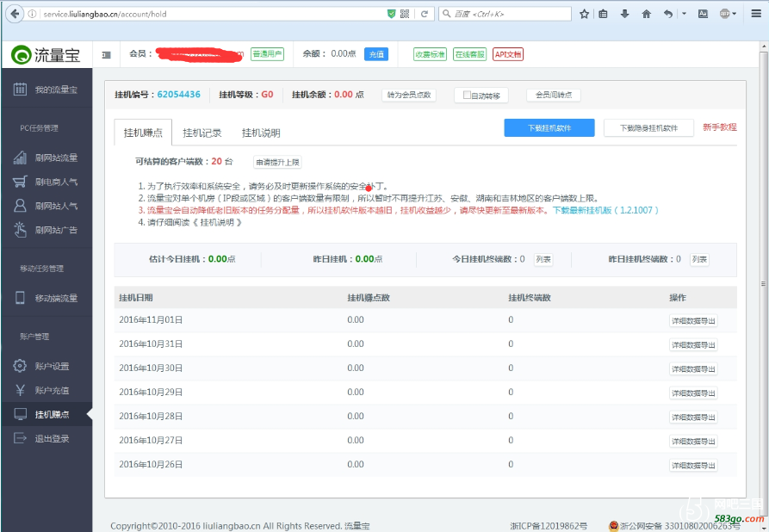The image size is (769, 532).
Task: Click 浙ICP备12019862号 footer link
Action: coord(549,526)
